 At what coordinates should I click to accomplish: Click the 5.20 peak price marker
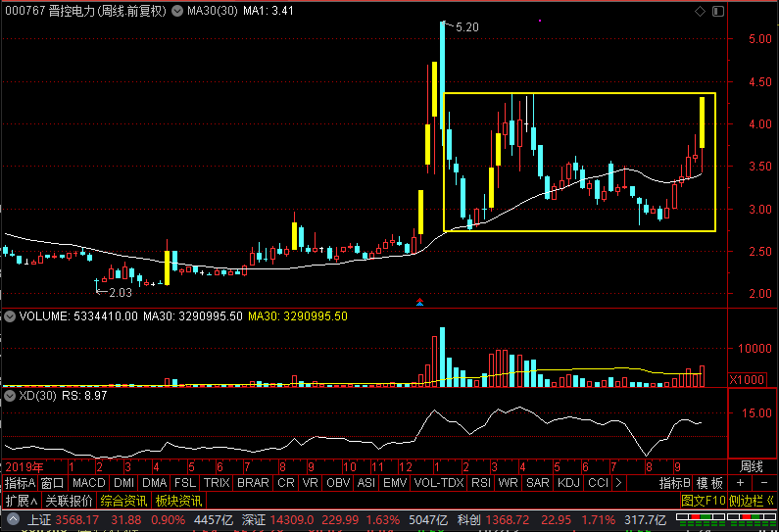click(x=467, y=27)
